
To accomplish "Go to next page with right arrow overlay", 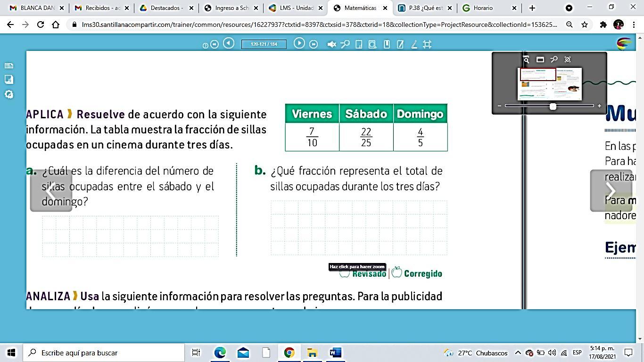I will 611,190.
